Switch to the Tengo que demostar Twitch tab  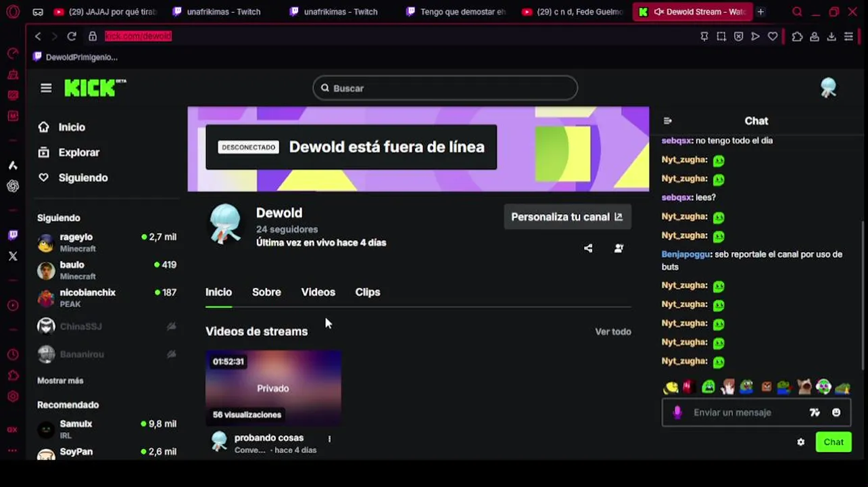tap(456, 11)
